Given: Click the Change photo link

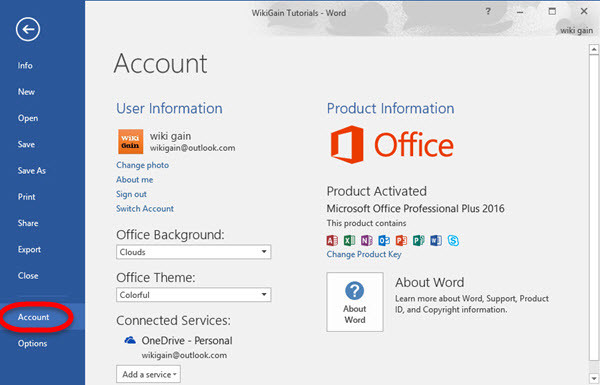Looking at the screenshot, I should (x=142, y=165).
